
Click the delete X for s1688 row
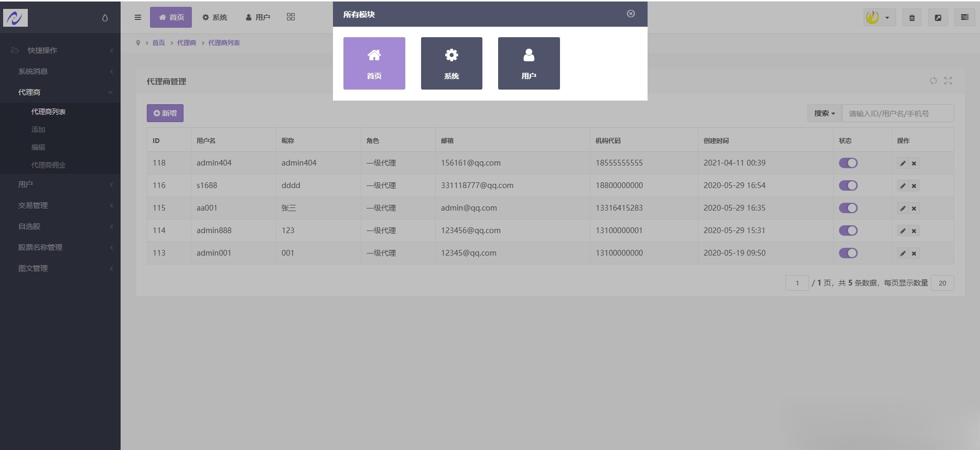(x=914, y=186)
